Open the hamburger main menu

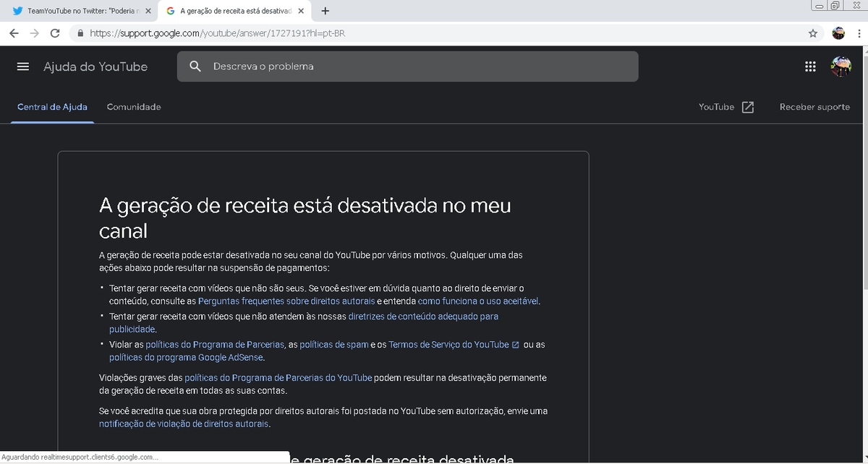coord(23,66)
